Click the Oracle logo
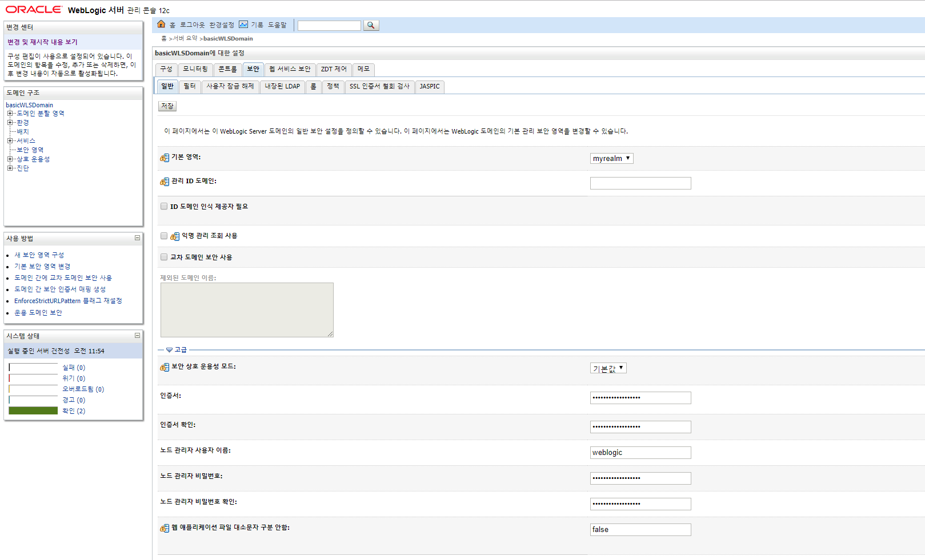The height and width of the screenshot is (560, 925). coord(34,9)
